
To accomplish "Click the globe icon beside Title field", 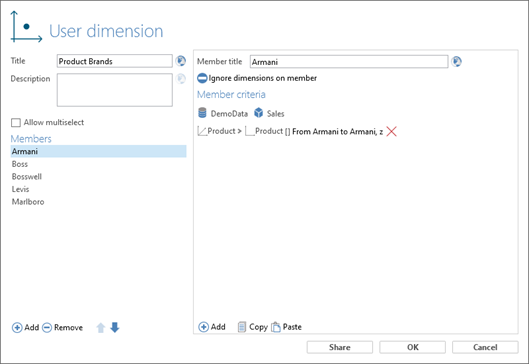I will [x=181, y=61].
